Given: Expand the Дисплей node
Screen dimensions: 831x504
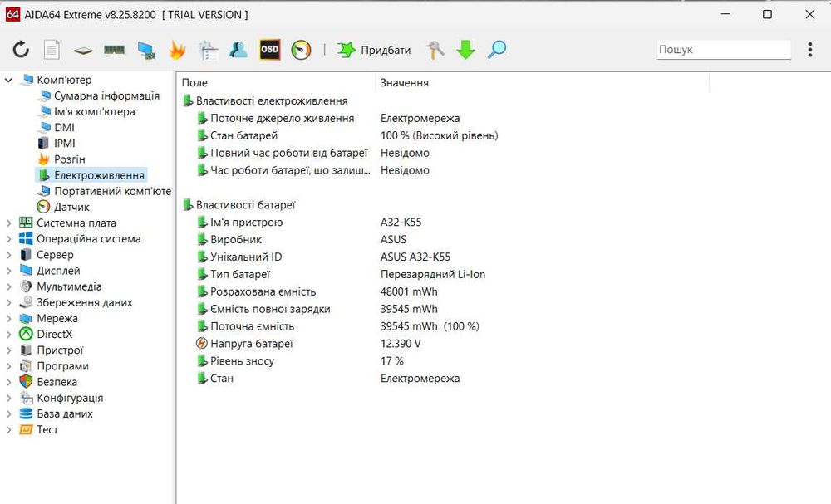Looking at the screenshot, I should click(x=8, y=271).
